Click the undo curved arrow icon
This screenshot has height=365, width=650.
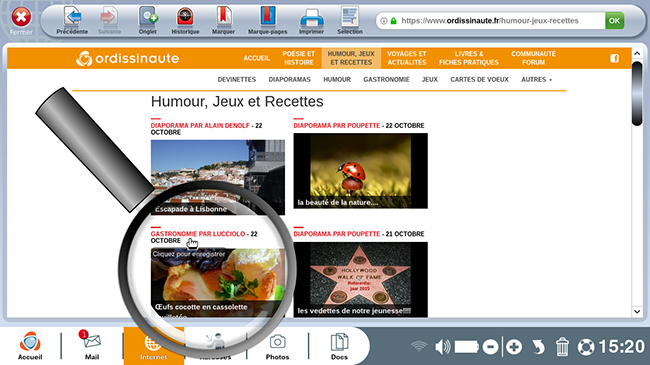pos(538,347)
